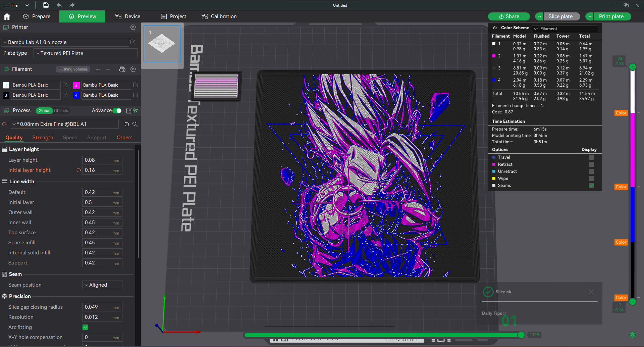Disable the Seams display checkbox
The width and height of the screenshot is (644, 347).
[x=591, y=185]
